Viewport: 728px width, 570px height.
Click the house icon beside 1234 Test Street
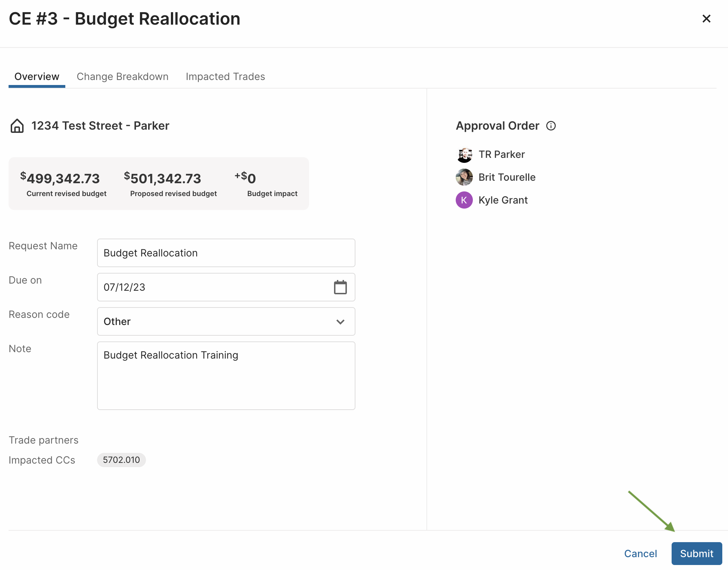point(17,126)
